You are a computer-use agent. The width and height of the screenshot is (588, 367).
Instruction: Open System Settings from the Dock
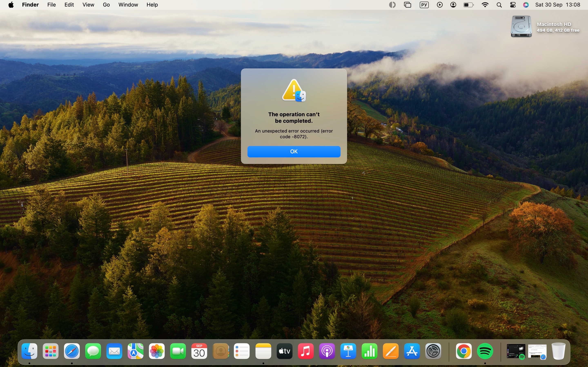click(433, 351)
